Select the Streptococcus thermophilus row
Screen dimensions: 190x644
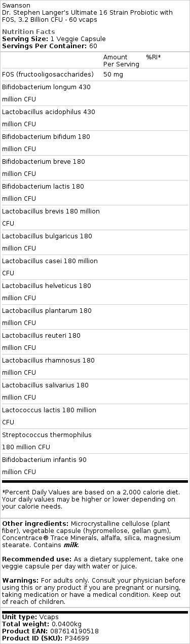pyautogui.click(x=95, y=441)
